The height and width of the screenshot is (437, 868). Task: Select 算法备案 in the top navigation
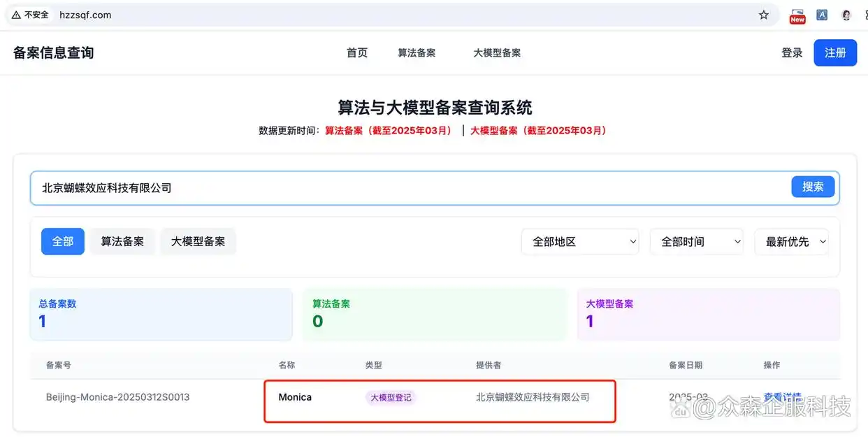(x=417, y=52)
